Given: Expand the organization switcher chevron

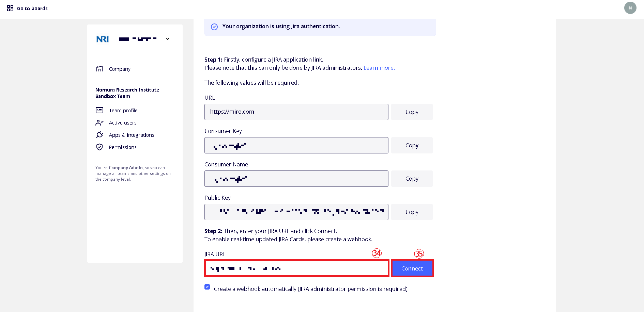Looking at the screenshot, I should (168, 39).
